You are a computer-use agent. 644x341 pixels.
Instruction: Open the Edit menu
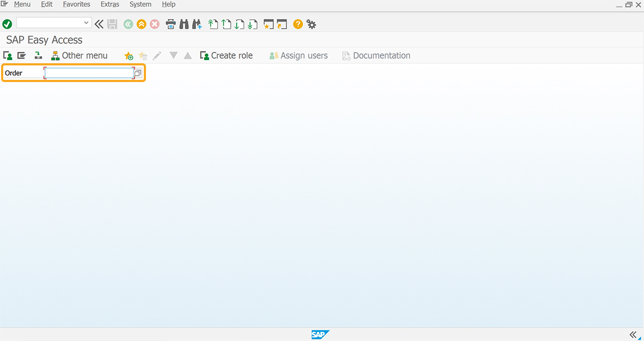point(47,4)
